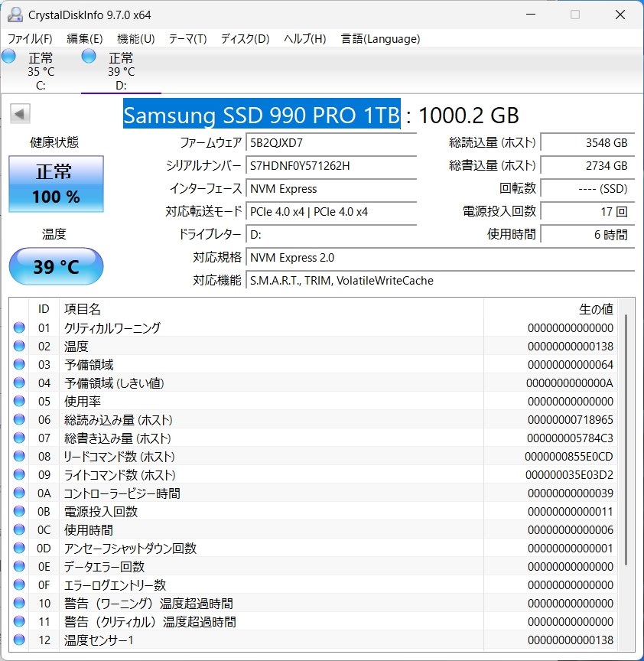
Task: Open the 言語(Language) menu
Action: [380, 39]
